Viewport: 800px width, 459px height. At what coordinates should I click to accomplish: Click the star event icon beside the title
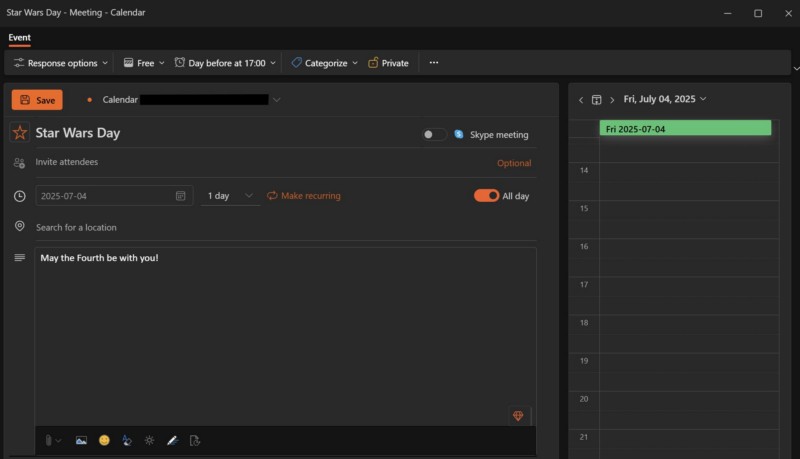point(20,133)
